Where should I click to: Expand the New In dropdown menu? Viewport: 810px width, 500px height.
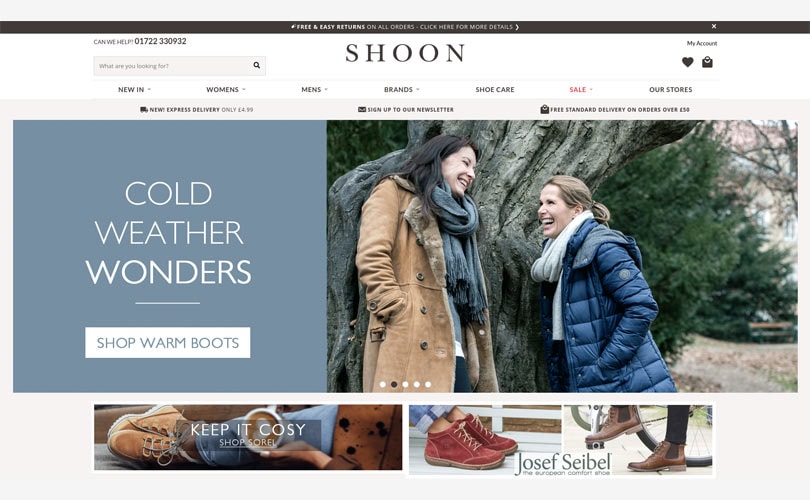click(x=134, y=89)
